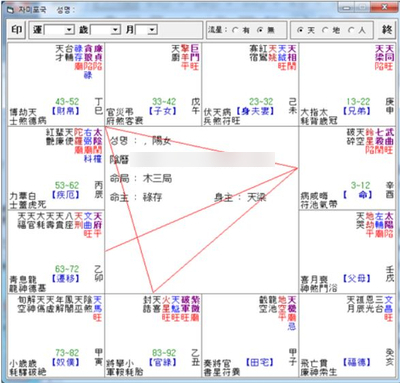Click the 丁巳 stem-branch label
The width and height of the screenshot is (400, 383).
[99, 106]
